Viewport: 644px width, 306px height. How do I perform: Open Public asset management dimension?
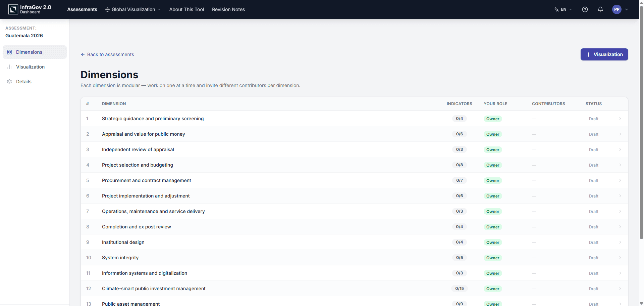point(131,304)
